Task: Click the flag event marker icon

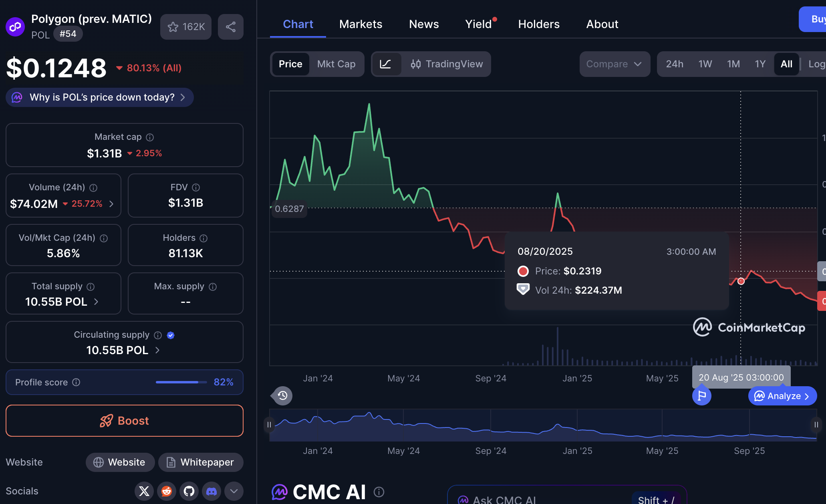Action: (x=701, y=396)
